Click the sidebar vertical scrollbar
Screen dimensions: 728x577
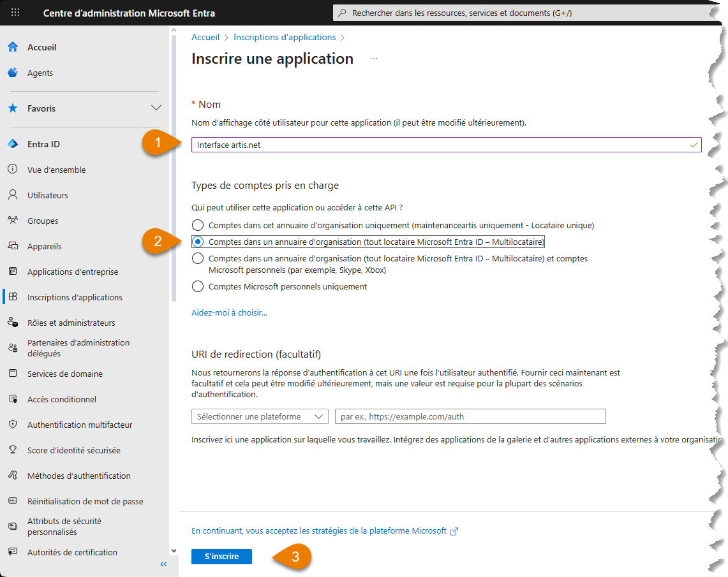click(x=174, y=166)
